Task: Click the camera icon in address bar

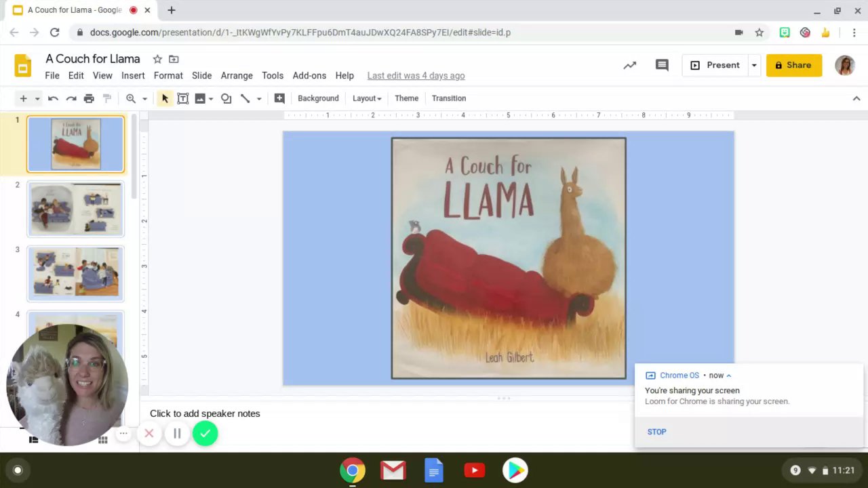Action: click(x=739, y=32)
